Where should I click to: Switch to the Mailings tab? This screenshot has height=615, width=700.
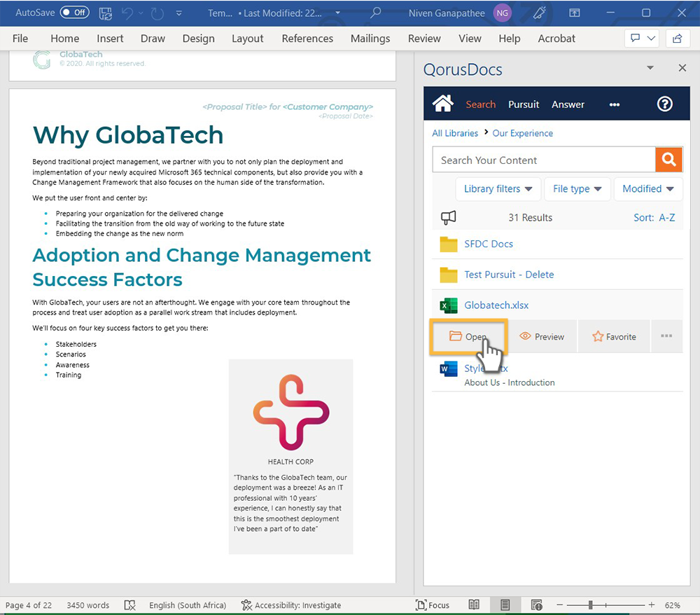click(370, 39)
